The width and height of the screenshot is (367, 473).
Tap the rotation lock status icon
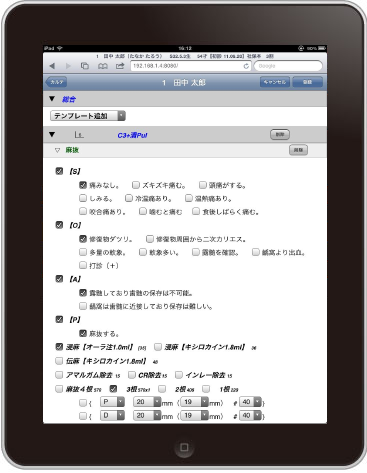tap(301, 48)
